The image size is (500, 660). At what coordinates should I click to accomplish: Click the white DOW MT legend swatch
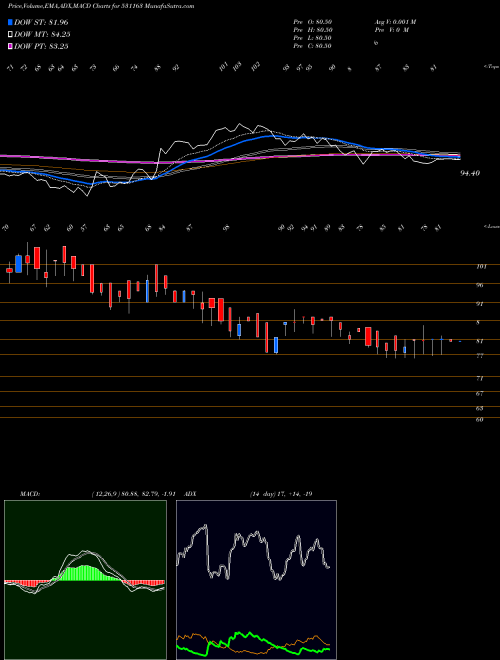(x=11, y=34)
